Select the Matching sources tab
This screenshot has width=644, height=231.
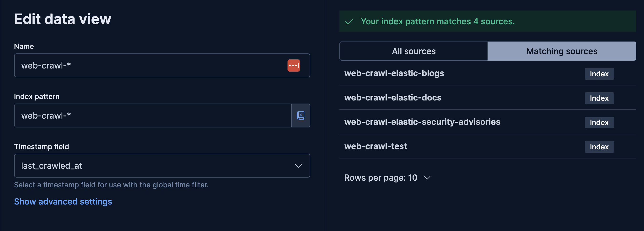pyautogui.click(x=562, y=51)
